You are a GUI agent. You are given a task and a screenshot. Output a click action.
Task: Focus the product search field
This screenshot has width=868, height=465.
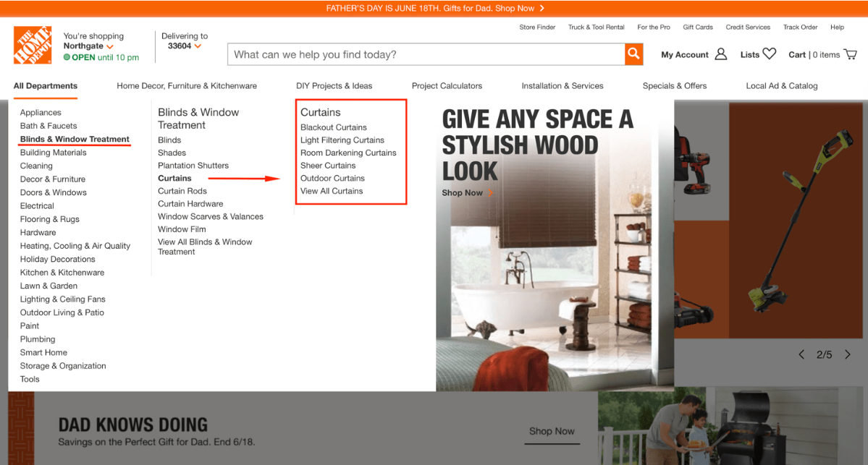click(426, 54)
